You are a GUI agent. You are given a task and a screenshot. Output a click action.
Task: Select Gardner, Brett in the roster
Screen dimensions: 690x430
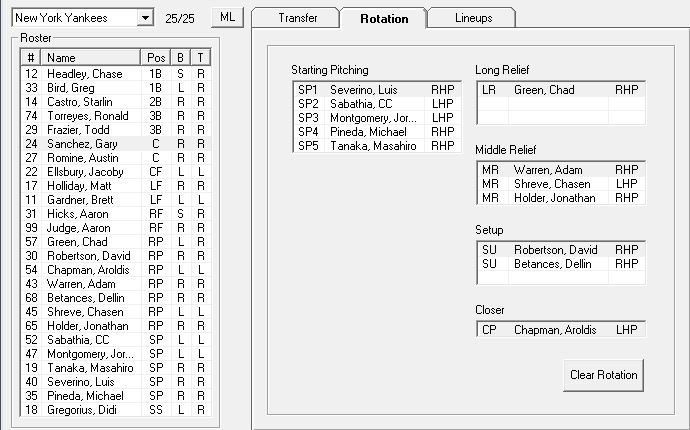pyautogui.click(x=116, y=200)
